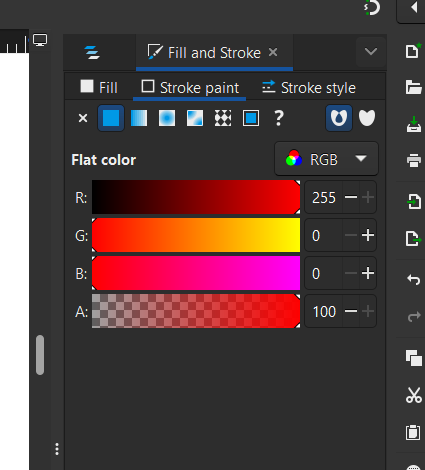Expand the dock panel chevron menu

(371, 52)
